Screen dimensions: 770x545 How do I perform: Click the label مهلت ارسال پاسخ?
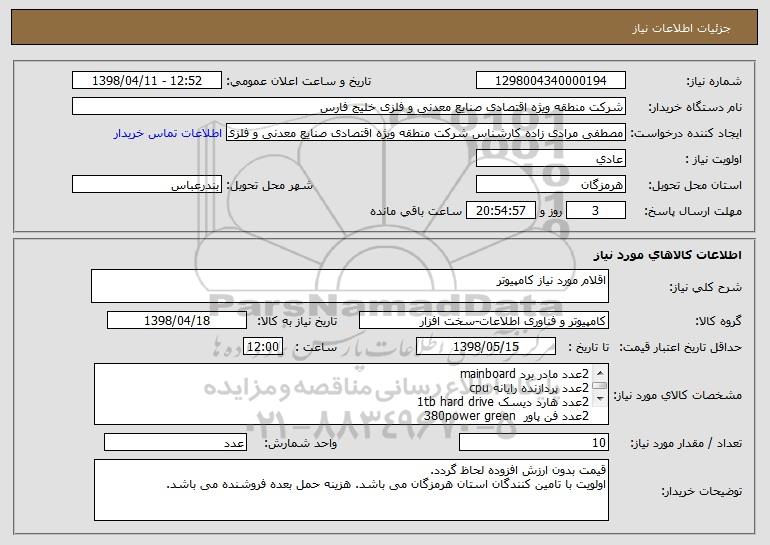pos(692,211)
